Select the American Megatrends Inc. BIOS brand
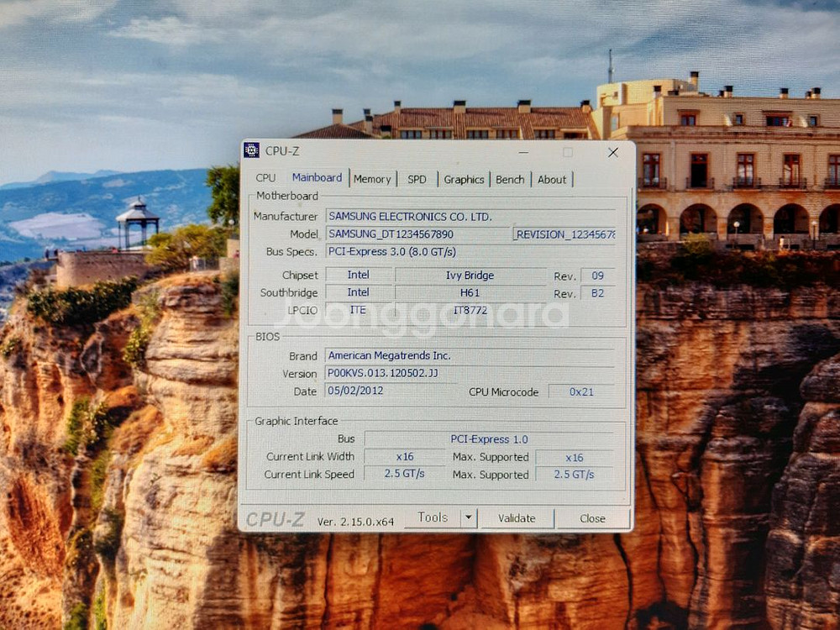 click(470, 355)
